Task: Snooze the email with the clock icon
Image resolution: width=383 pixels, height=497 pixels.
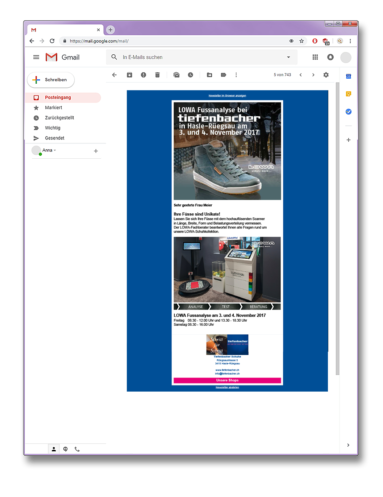Action: (190, 75)
